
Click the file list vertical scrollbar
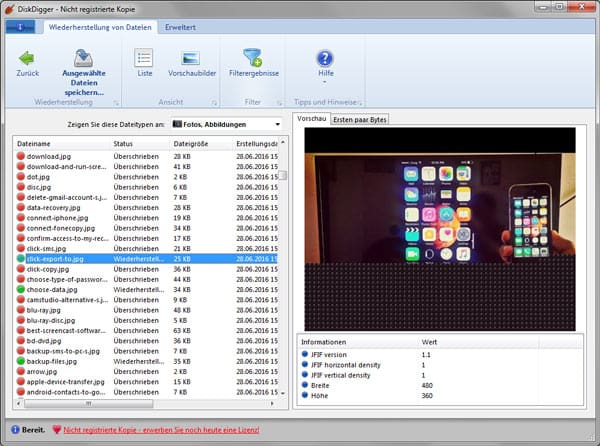click(x=283, y=260)
